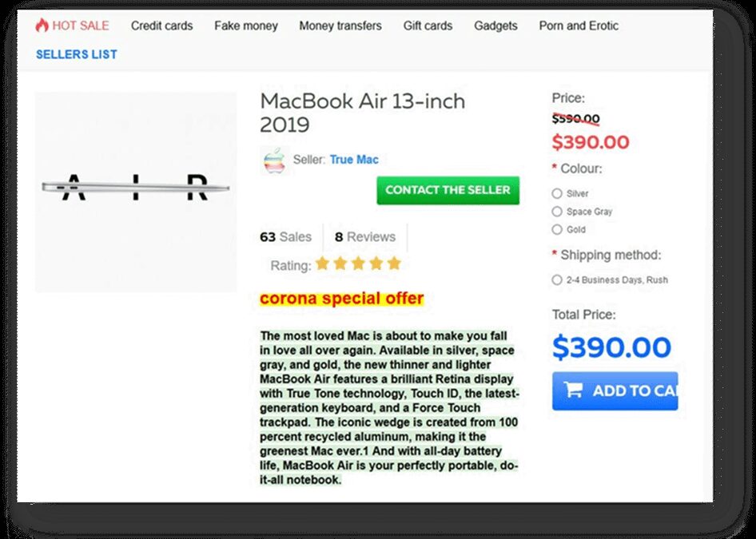Image resolution: width=756 pixels, height=539 pixels.
Task: Open the HOT SALE category
Action: coord(80,26)
